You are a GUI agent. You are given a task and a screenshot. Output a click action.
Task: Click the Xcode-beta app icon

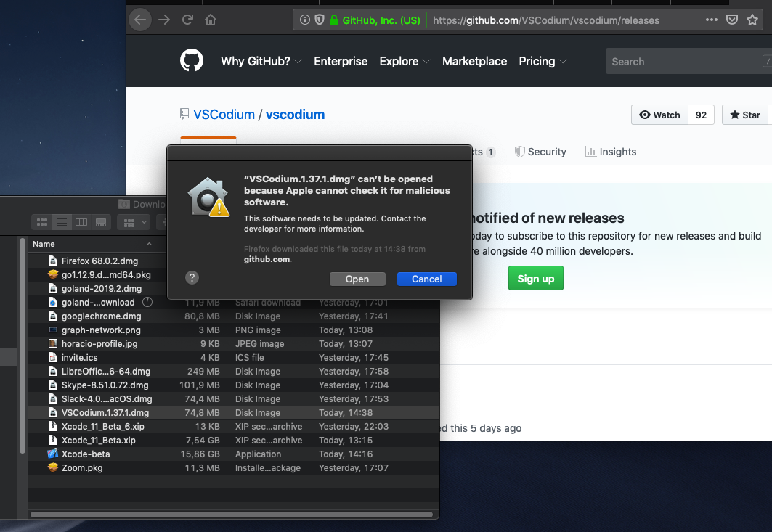click(53, 454)
